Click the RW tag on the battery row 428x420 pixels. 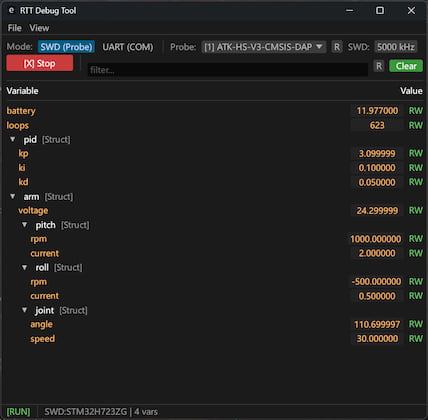[x=416, y=111]
